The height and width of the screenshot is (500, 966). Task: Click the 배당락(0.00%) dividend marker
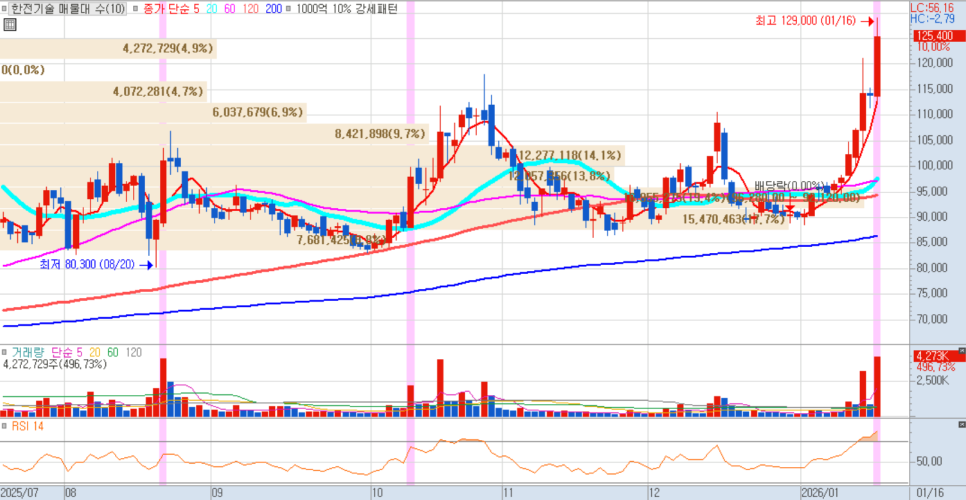[790, 185]
